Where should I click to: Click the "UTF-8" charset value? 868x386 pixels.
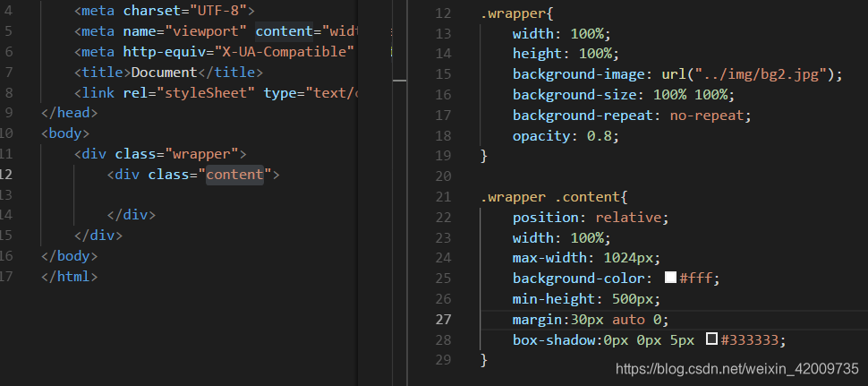pyautogui.click(x=218, y=11)
